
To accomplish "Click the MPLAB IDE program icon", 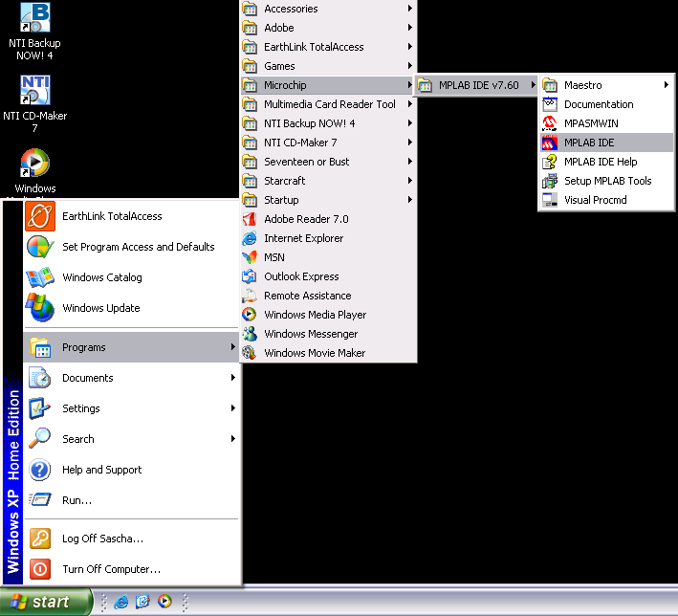I will point(550,143).
